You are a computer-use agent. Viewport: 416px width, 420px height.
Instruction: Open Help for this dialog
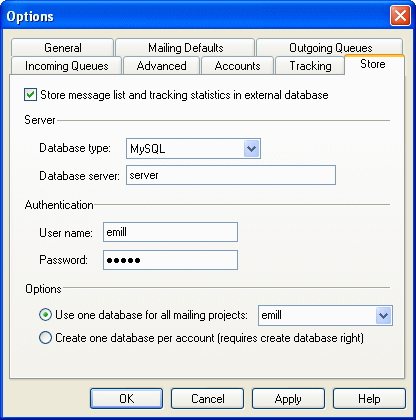tap(369, 398)
